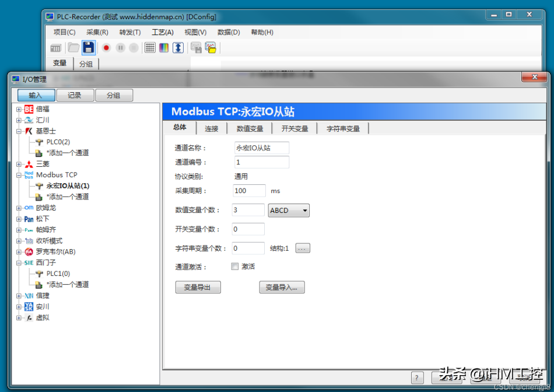
Task: Expand the 倍福 tree node
Action: click(19, 109)
